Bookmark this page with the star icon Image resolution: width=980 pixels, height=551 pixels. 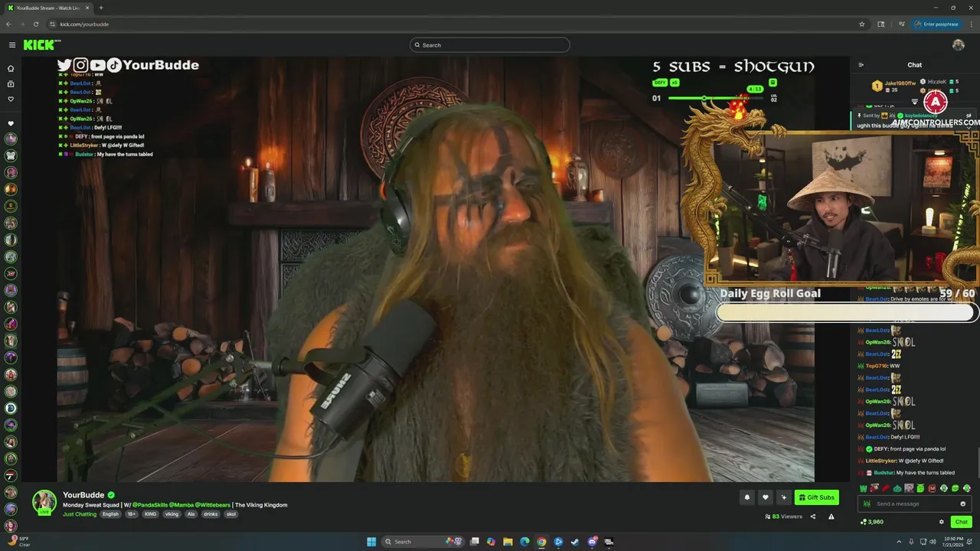click(862, 24)
